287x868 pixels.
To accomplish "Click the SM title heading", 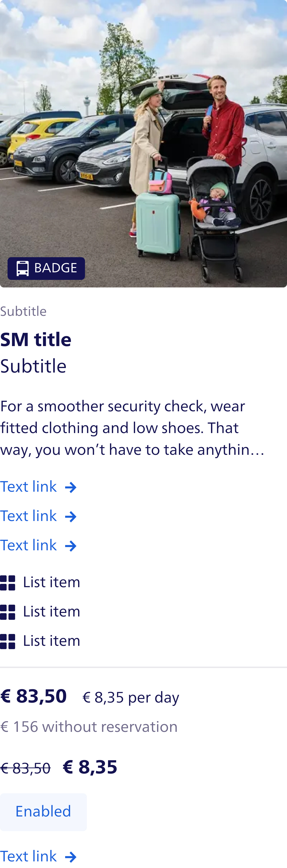I will 36,339.
